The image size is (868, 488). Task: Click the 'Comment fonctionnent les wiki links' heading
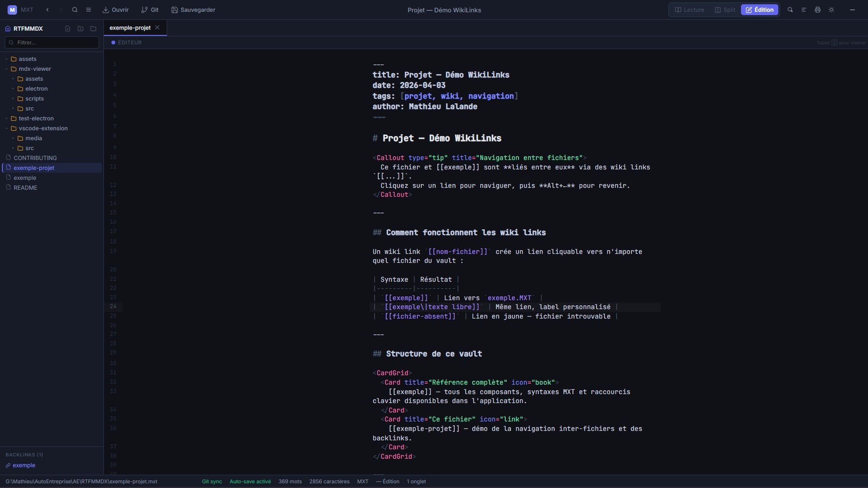[x=466, y=233]
